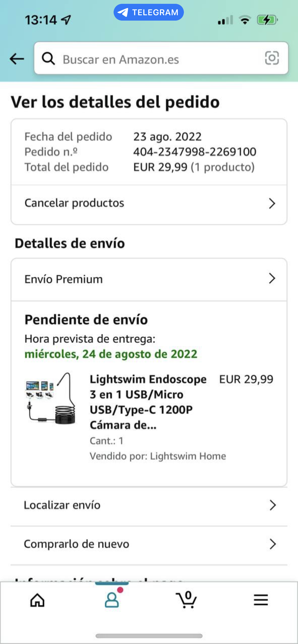The image size is (298, 644).
Task: Open Comprarlo de nuevo chevron
Action: 273,544
